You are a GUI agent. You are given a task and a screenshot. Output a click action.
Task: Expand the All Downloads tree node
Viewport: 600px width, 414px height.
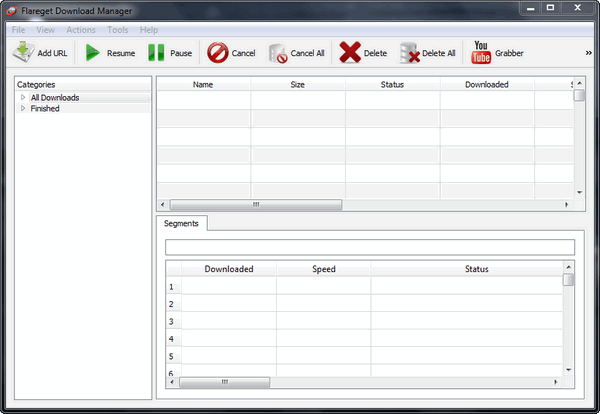[23, 97]
